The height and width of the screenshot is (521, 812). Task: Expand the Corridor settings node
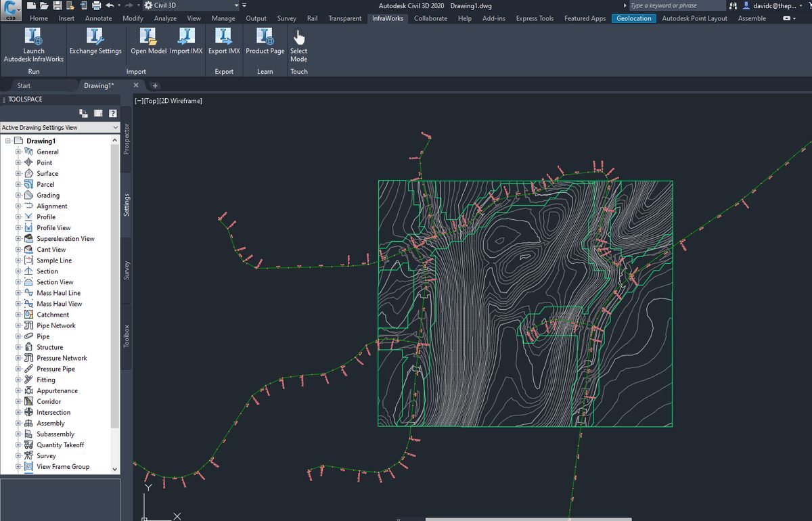[x=18, y=401]
